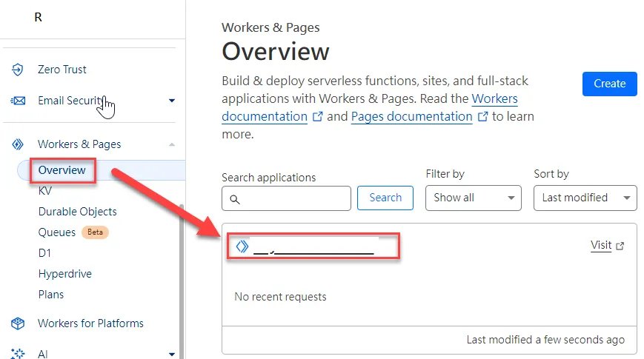Open the redacted worker application name
This screenshot has height=359, width=644.
(313, 246)
